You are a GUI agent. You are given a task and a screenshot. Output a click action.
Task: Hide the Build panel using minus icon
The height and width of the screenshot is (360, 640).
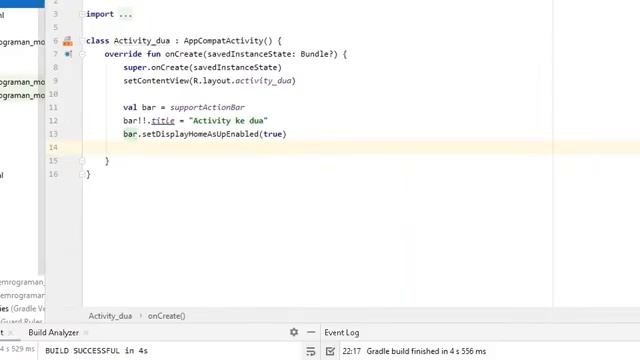tap(311, 332)
